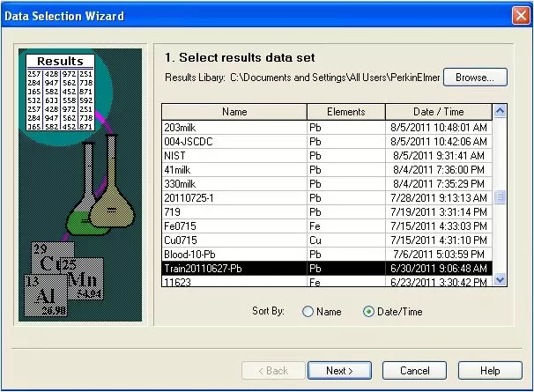Close the wizard with the red X

(519, 15)
